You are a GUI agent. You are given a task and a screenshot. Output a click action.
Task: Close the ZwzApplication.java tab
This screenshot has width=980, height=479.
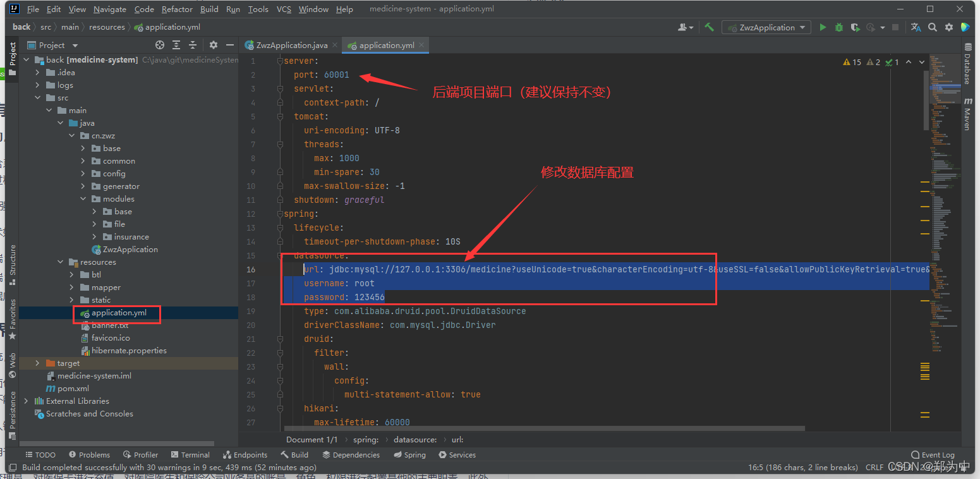click(x=335, y=45)
